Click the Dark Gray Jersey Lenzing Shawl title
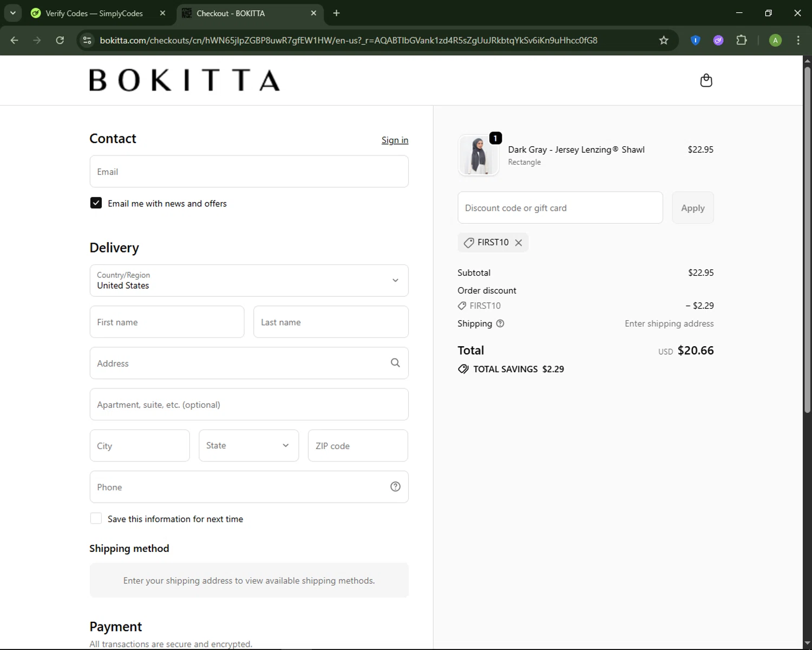The height and width of the screenshot is (650, 812). tap(576, 149)
